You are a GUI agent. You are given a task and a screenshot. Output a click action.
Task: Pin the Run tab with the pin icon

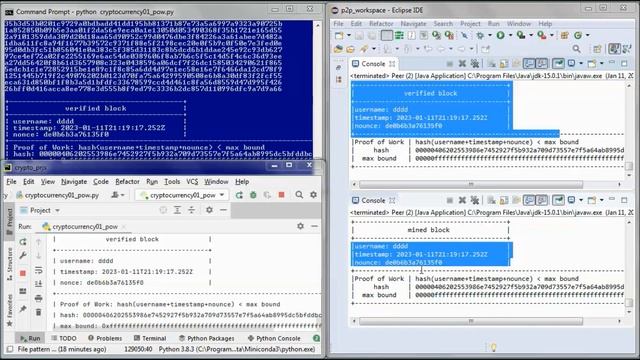pyautogui.click(x=23, y=309)
